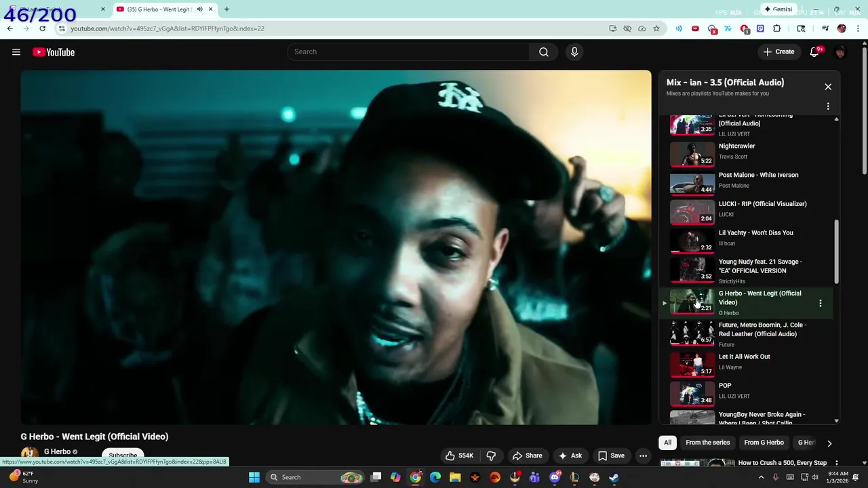The height and width of the screenshot is (488, 868).
Task: Click the Mix playlist scrollbar
Action: (x=836, y=251)
